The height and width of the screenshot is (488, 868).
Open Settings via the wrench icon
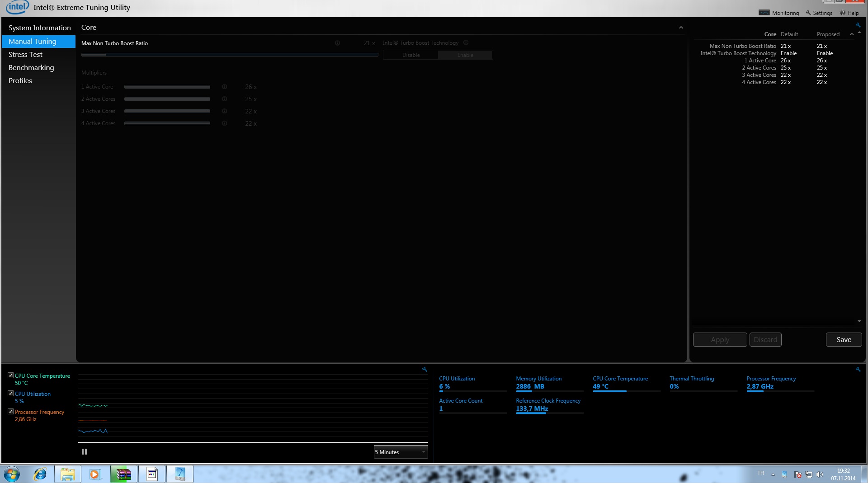(x=808, y=13)
